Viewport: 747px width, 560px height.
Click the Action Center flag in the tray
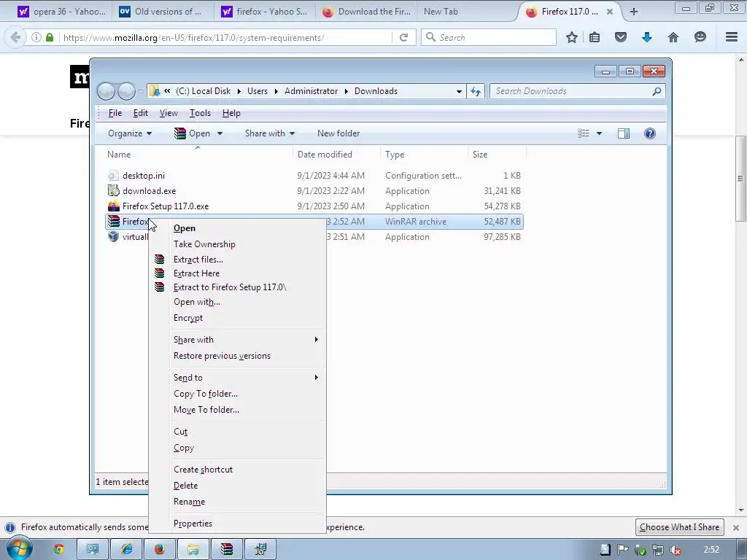(622, 550)
